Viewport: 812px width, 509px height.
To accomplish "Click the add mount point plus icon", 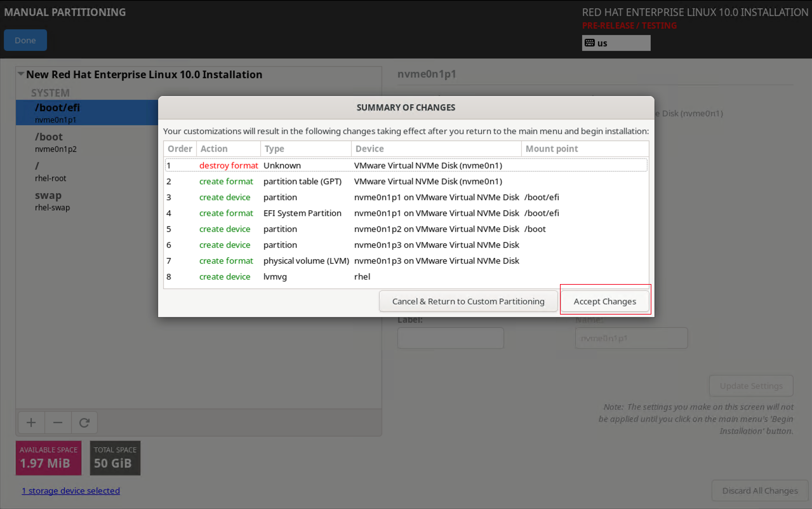I will click(30, 423).
